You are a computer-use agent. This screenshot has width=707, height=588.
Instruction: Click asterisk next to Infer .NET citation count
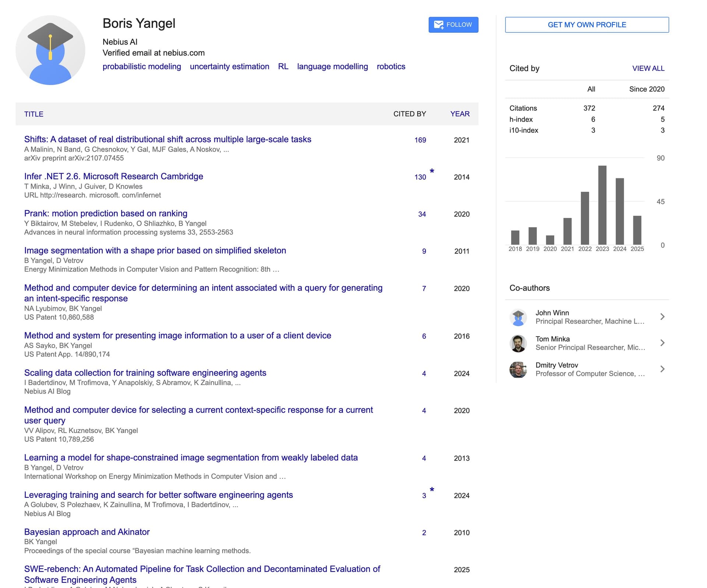[x=432, y=171]
